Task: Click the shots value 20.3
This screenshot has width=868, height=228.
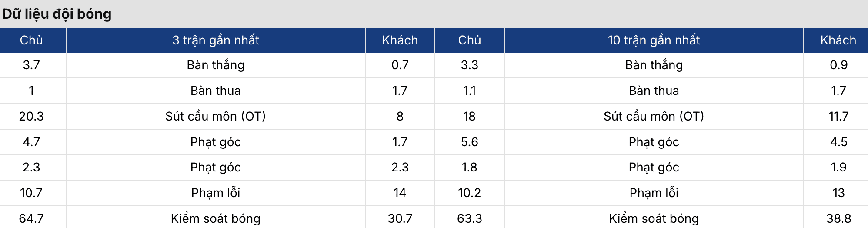Action: point(31,116)
